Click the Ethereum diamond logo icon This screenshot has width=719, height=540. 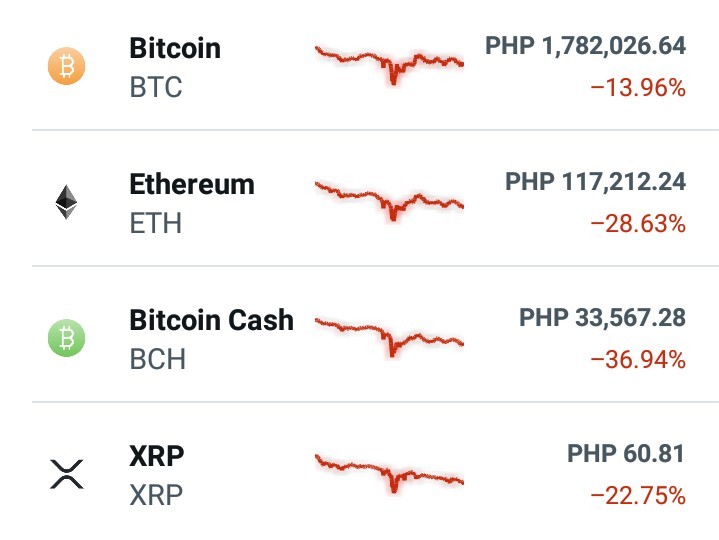coord(66,202)
